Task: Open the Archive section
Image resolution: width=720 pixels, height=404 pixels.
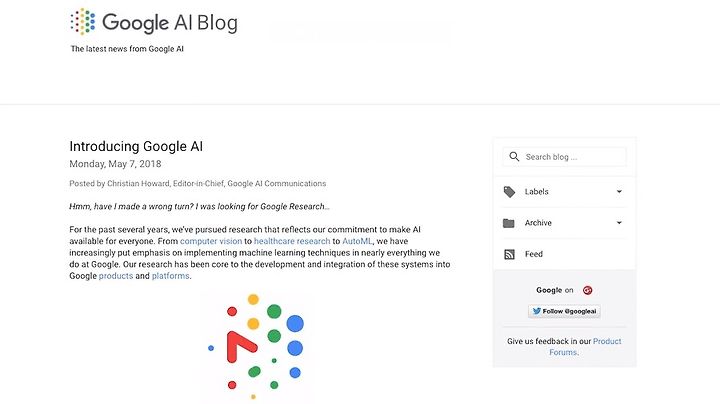Action: pos(564,223)
